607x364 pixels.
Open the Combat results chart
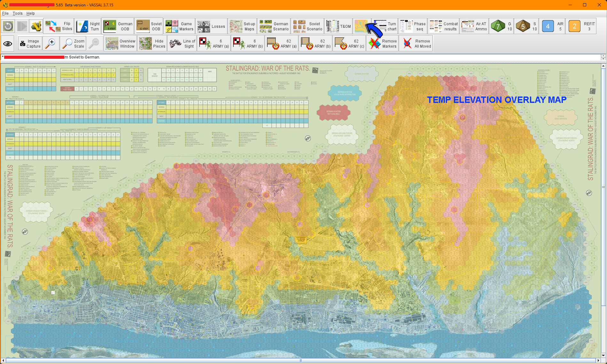444,26
